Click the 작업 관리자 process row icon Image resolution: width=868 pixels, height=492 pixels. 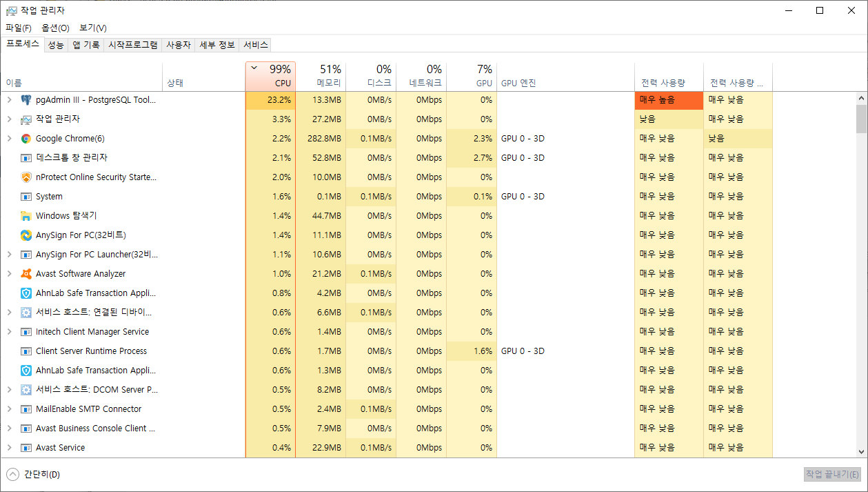(x=26, y=119)
